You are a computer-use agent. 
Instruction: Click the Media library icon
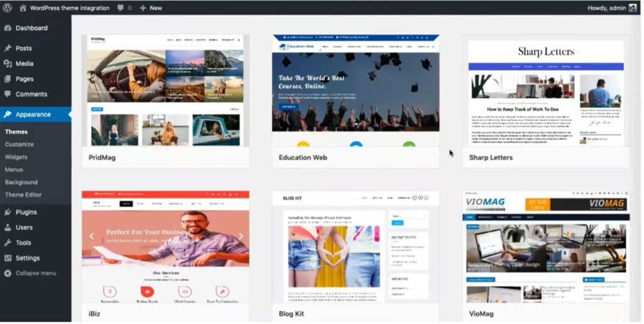(x=8, y=64)
